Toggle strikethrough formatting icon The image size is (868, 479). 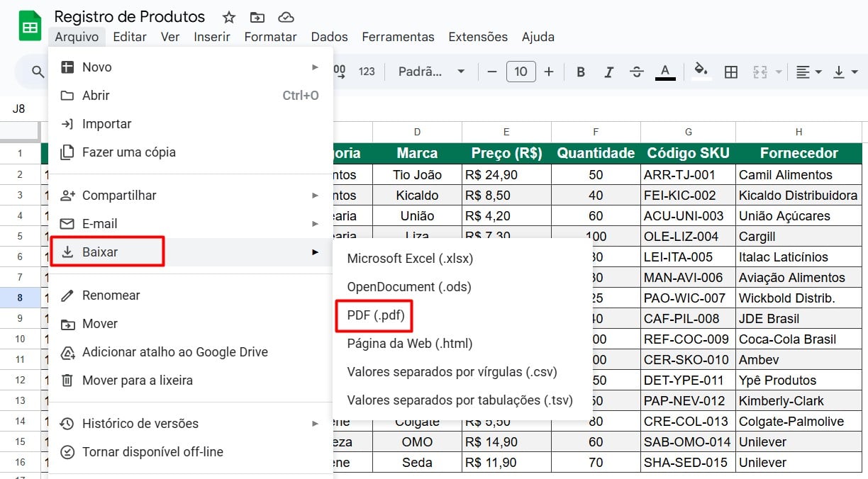point(637,72)
